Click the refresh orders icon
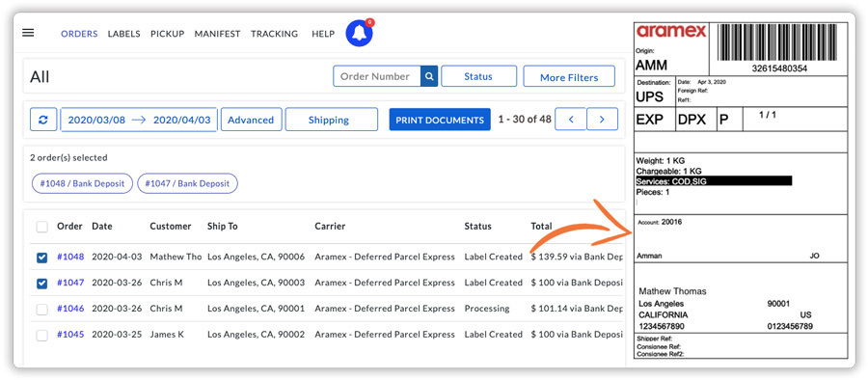 [x=43, y=120]
